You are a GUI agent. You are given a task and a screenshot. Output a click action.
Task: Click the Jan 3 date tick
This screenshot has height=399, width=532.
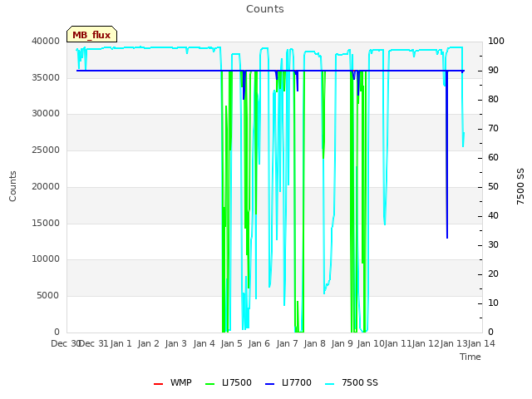tap(175, 344)
